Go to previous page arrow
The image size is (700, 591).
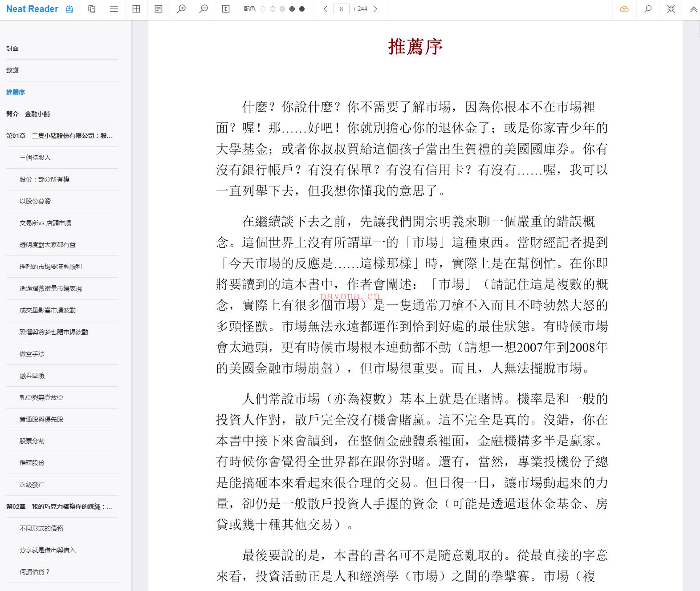tap(326, 9)
